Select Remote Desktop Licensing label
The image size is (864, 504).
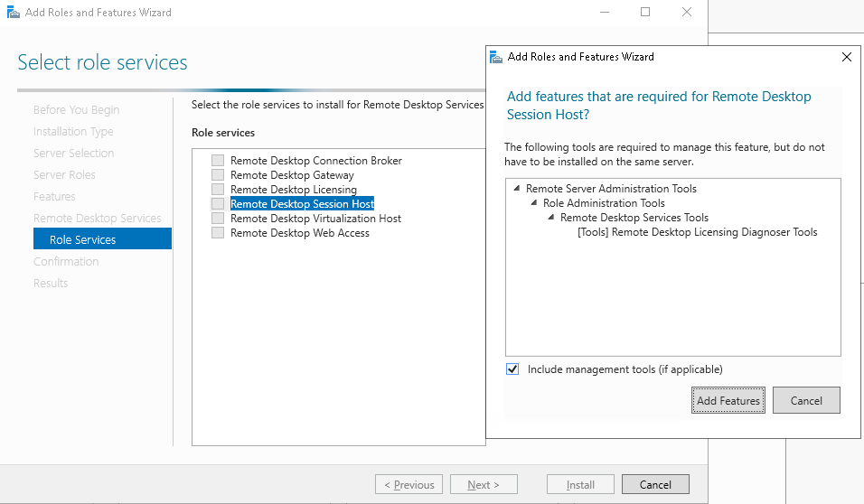point(293,190)
